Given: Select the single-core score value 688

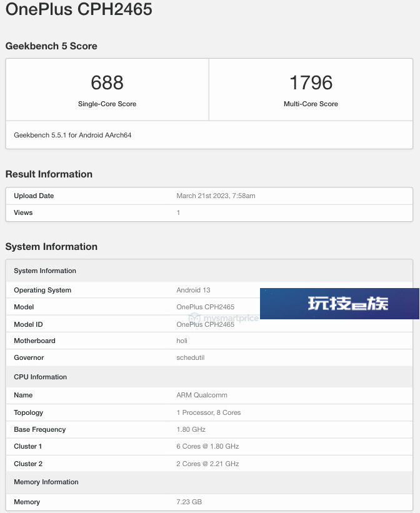Looking at the screenshot, I should click(107, 82).
